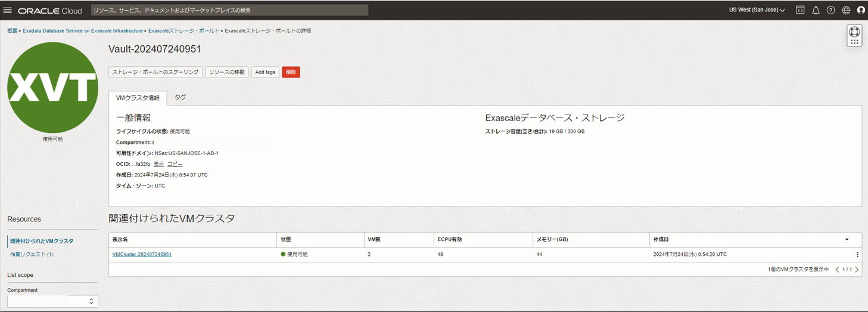
Task: Click the red 削除 button
Action: [291, 72]
